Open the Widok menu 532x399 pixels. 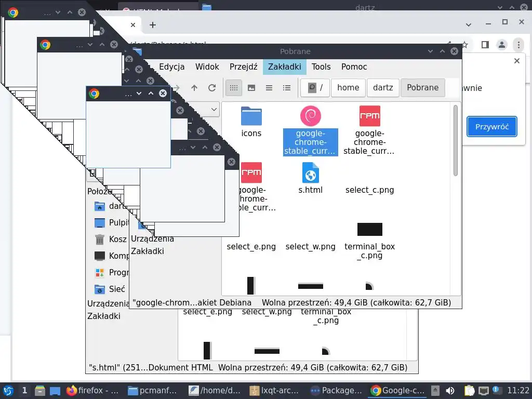pos(207,67)
